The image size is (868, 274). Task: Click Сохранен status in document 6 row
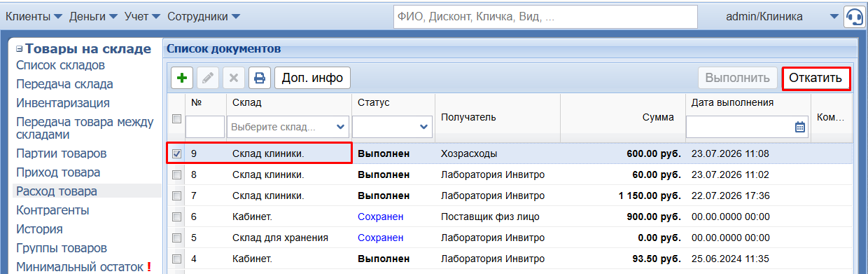click(x=381, y=217)
